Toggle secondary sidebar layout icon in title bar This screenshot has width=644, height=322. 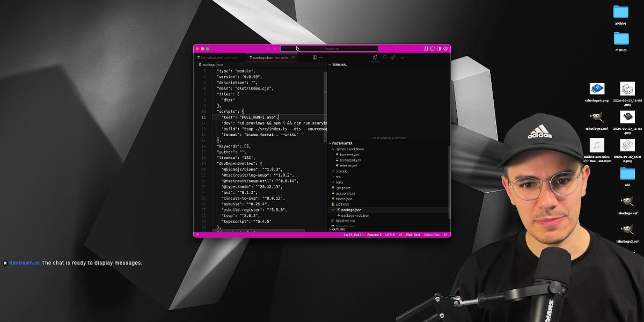pyautogui.click(x=439, y=48)
